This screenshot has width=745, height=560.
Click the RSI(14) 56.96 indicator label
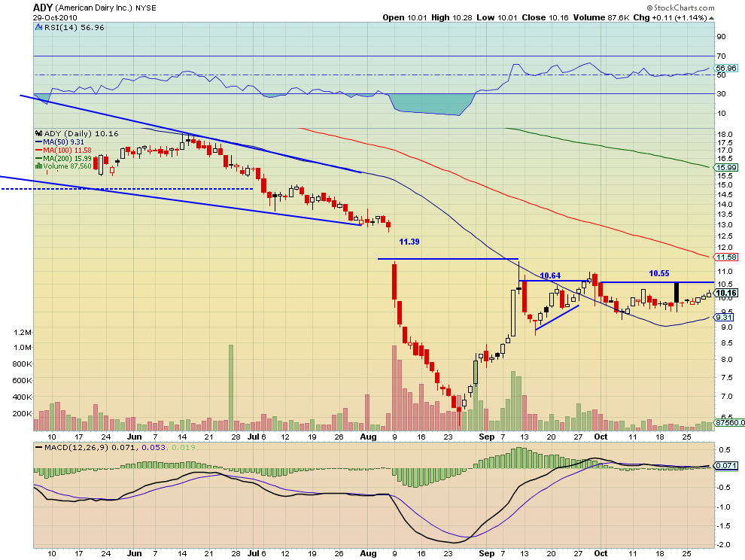74,28
